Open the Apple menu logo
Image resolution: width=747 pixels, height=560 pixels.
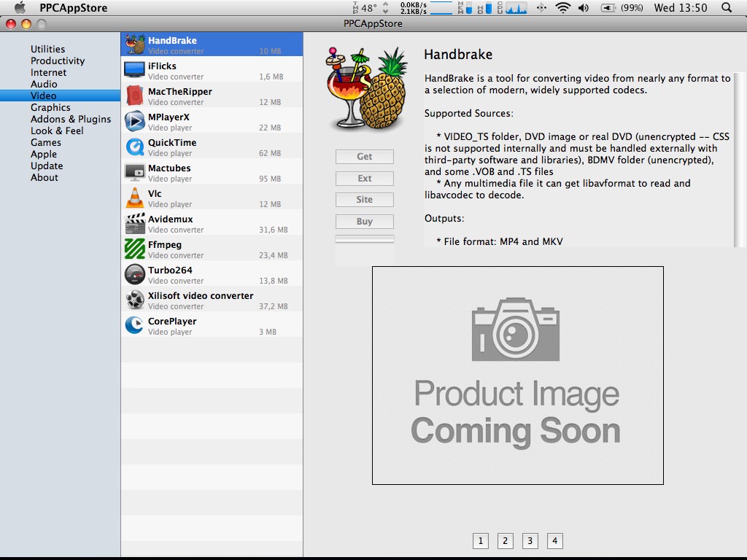(20, 7)
